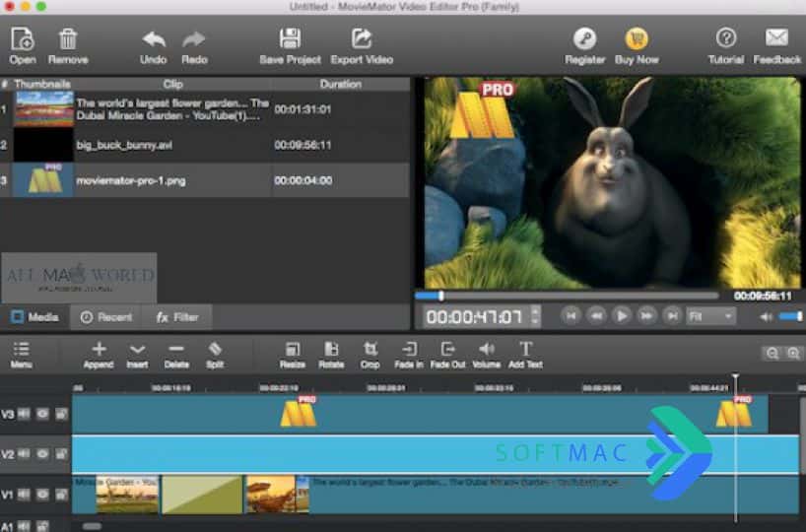Select moviemator-pro-1.png in media list
The width and height of the screenshot is (806, 532).
coord(205,180)
